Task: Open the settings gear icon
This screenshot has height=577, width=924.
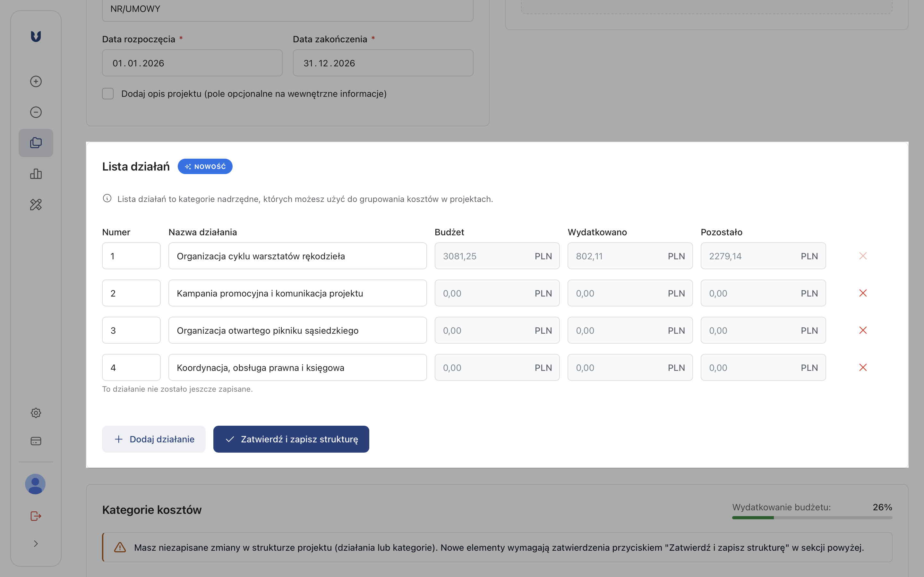Action: click(x=36, y=413)
